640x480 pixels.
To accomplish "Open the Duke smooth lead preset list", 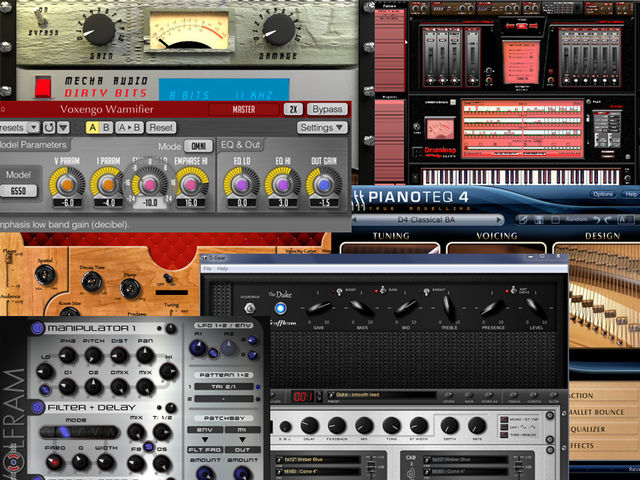I will pyautogui.click(x=382, y=395).
